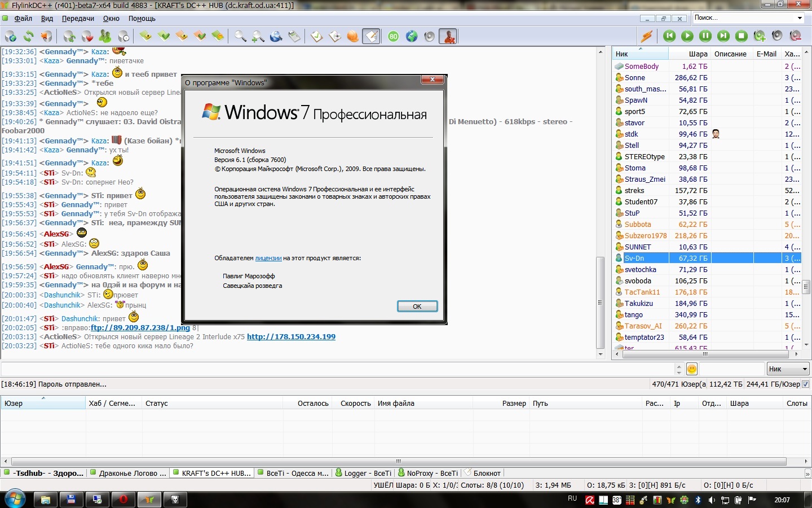
Task: Toggle the red user away icon
Action: (448, 36)
